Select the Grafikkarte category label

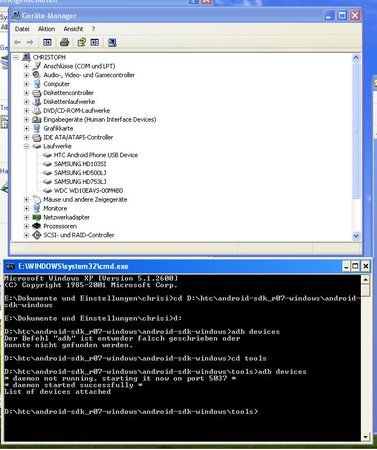pos(58,128)
